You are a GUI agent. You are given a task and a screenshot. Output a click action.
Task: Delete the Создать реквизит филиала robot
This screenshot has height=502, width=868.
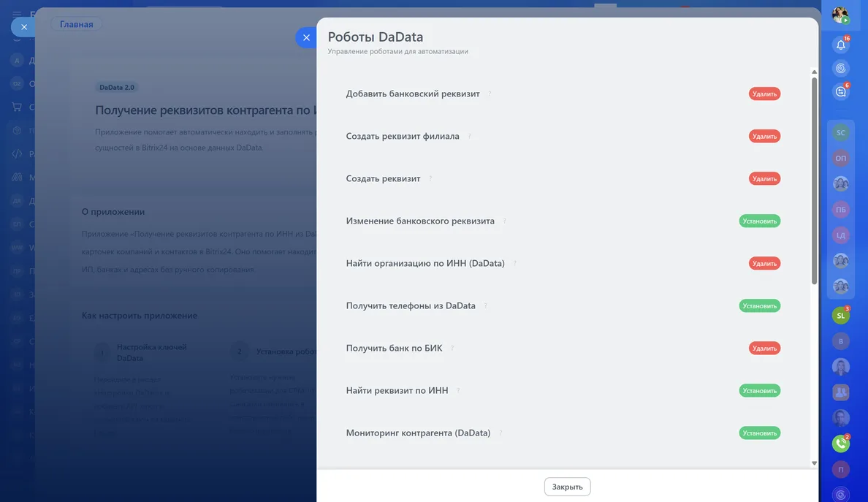point(764,136)
